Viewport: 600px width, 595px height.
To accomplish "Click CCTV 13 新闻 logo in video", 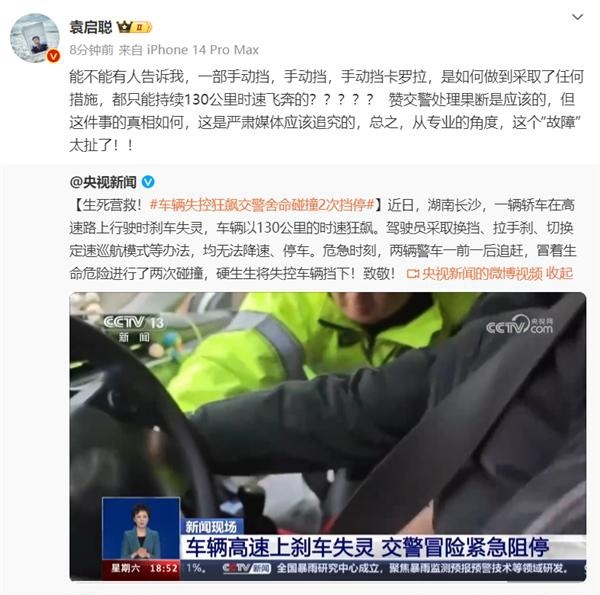I will pos(134,328).
